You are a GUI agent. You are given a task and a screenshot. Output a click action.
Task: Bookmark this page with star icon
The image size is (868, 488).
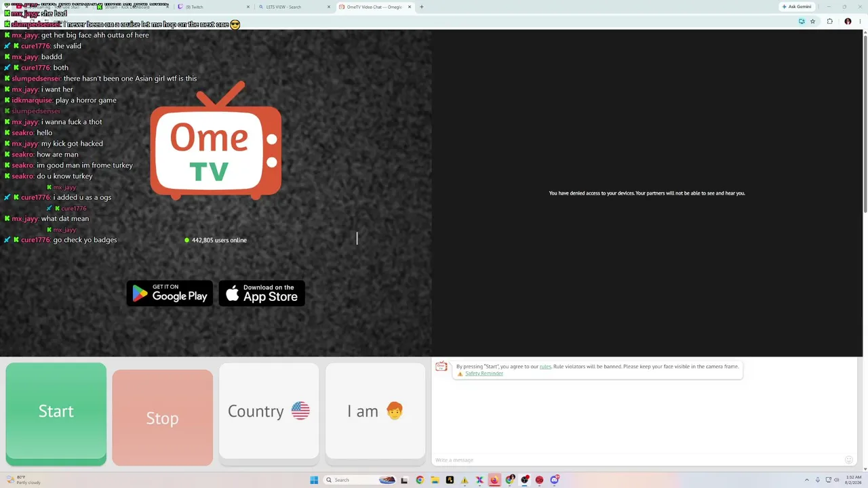pyautogui.click(x=812, y=21)
